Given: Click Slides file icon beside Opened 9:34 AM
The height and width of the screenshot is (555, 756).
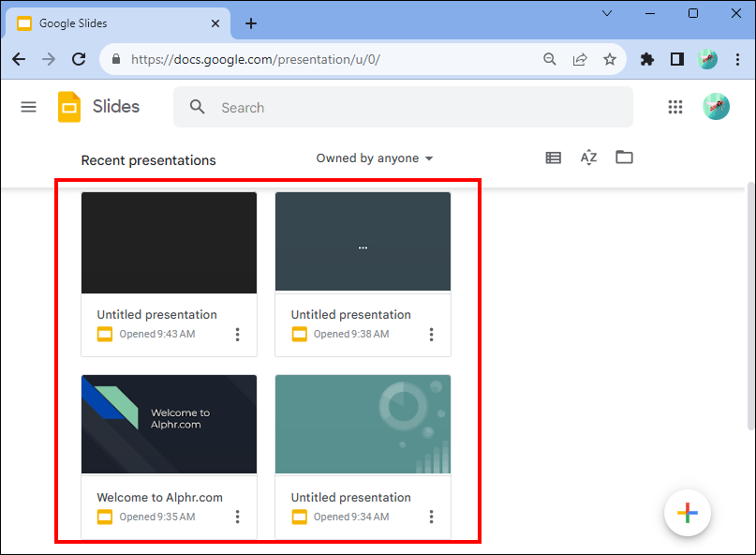Looking at the screenshot, I should [x=300, y=517].
